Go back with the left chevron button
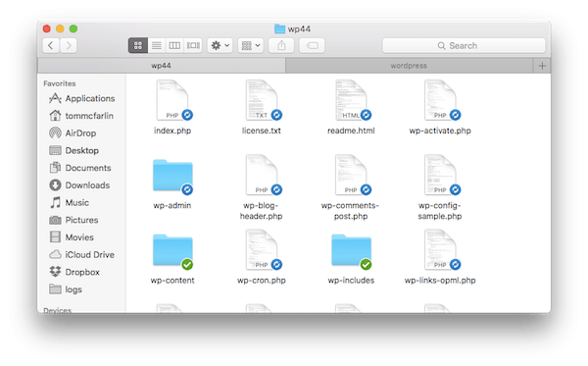This screenshot has height=366, width=588. pos(51,45)
